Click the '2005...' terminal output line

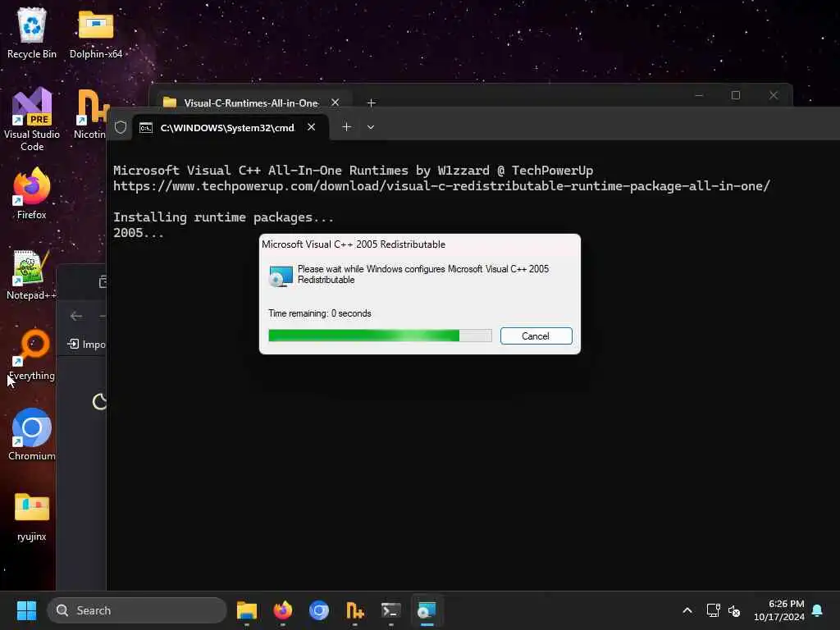click(x=138, y=232)
